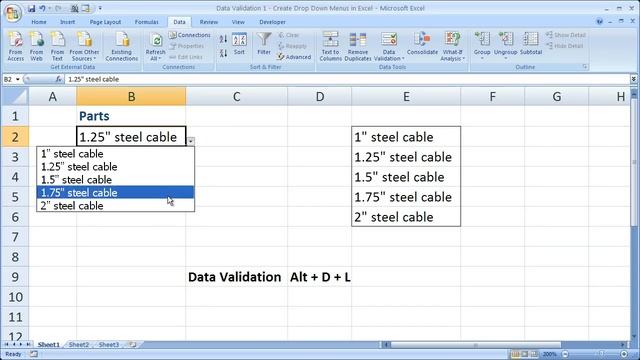This screenshot has height=360, width=640.
Task: Save workbook from Quick Access Toolbar
Action: point(31,8)
